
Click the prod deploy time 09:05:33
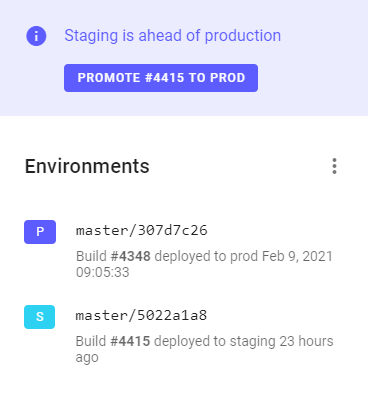(x=103, y=272)
